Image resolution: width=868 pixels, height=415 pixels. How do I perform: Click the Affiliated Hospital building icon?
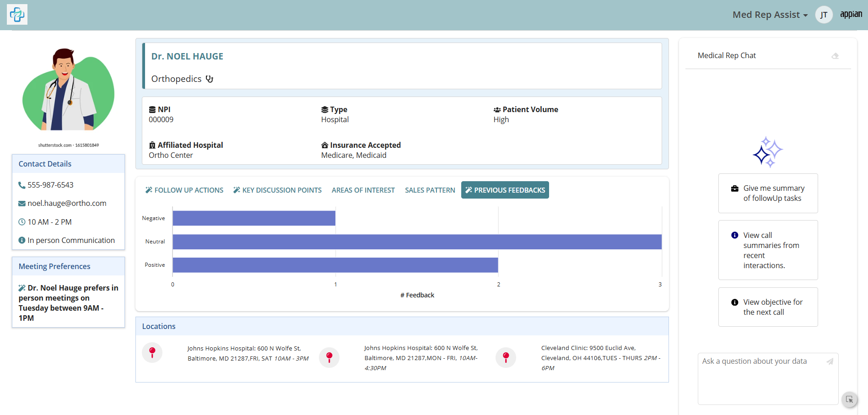coord(152,145)
